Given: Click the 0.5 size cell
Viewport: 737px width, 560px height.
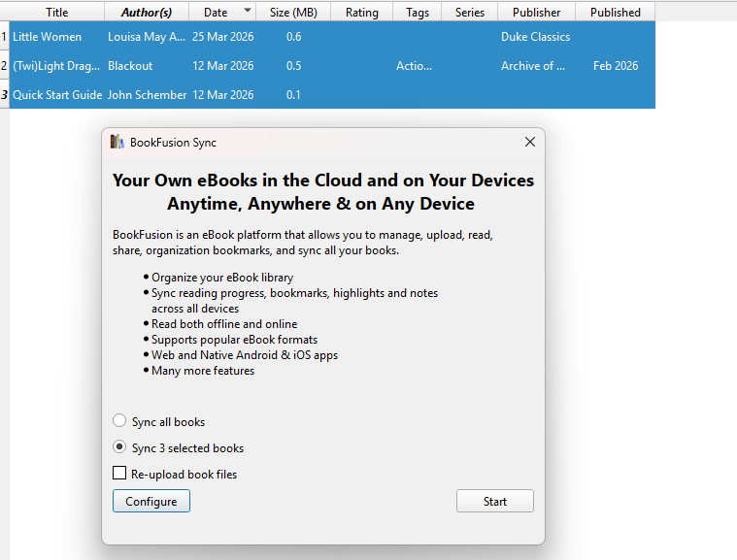Looking at the screenshot, I should [293, 66].
